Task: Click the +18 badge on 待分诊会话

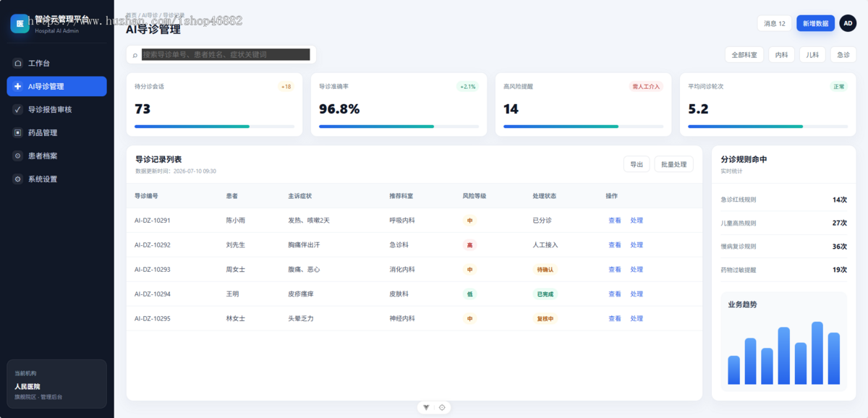Action: pos(286,87)
